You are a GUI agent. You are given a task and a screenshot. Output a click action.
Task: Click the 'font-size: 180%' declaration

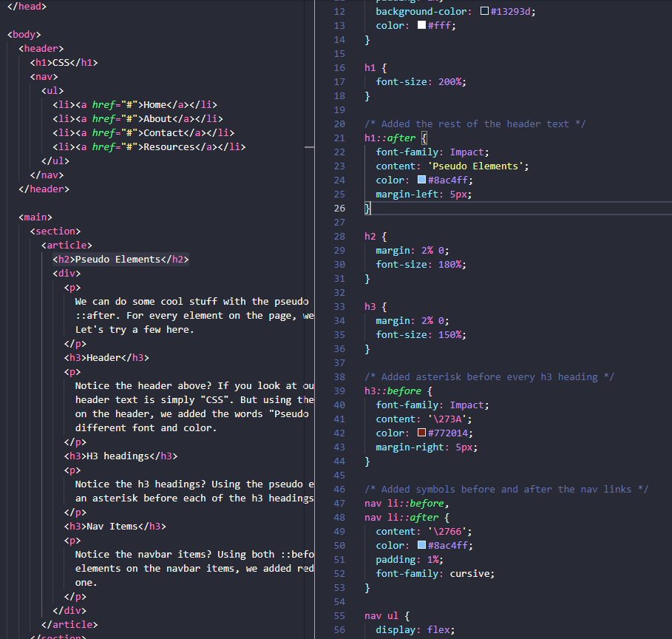(421, 264)
